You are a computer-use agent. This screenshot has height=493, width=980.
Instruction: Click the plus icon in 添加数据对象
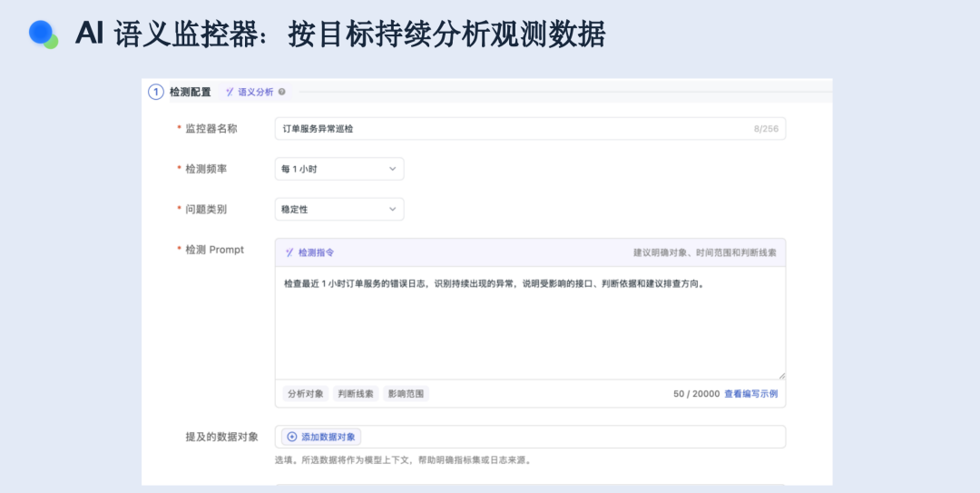click(292, 437)
